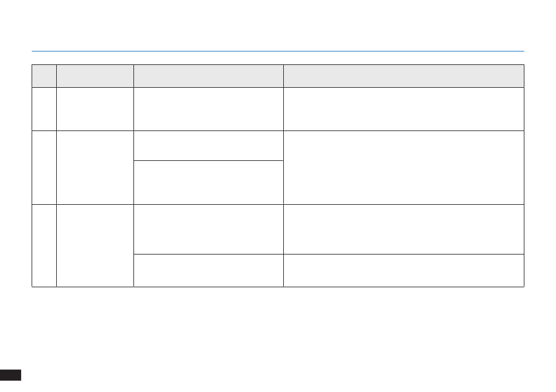Select bottom third-column cell in last row
The width and height of the screenshot is (556, 392).
tap(208, 270)
